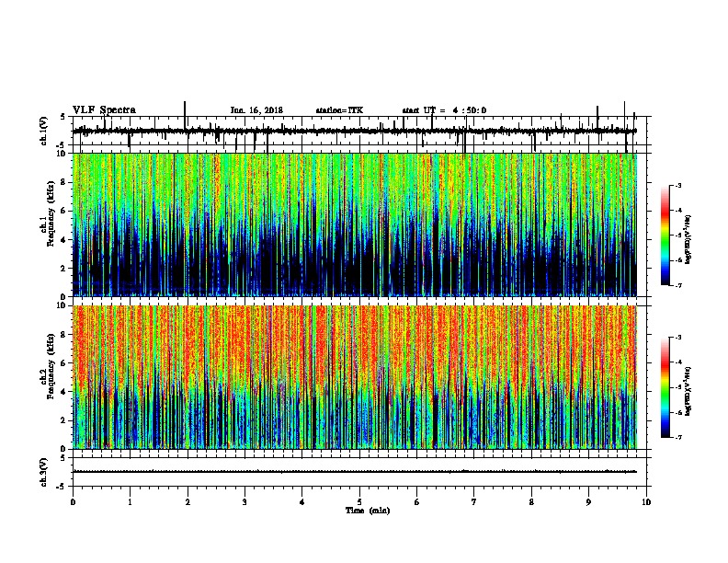728x563 pixels.
Task: Click the ch.2 spectrogram color scale bar
Action: pyautogui.click(x=665, y=387)
